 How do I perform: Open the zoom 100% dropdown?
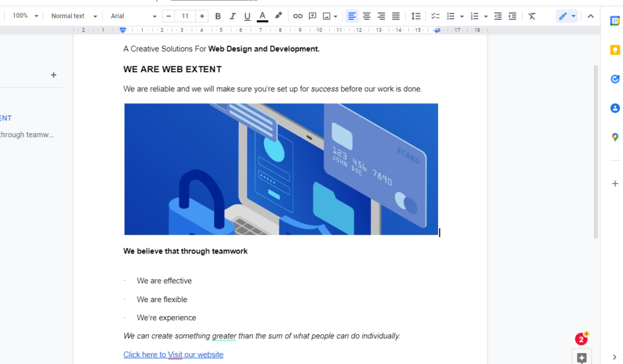[25, 16]
